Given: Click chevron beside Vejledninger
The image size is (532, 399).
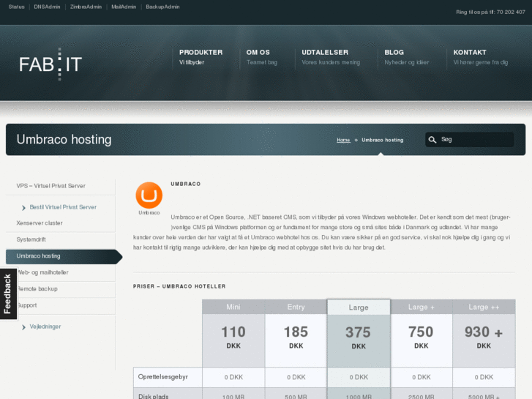Looking at the screenshot, I should [23, 327].
